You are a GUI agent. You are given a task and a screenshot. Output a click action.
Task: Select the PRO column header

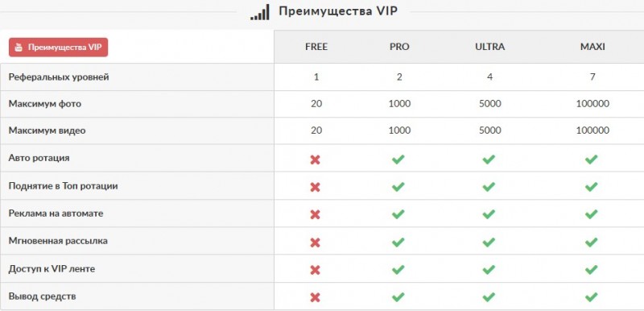click(x=399, y=47)
